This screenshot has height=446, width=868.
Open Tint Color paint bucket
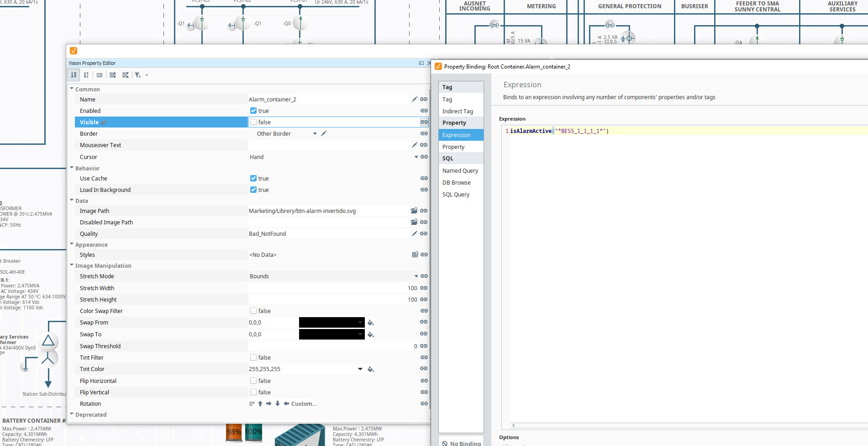point(371,369)
